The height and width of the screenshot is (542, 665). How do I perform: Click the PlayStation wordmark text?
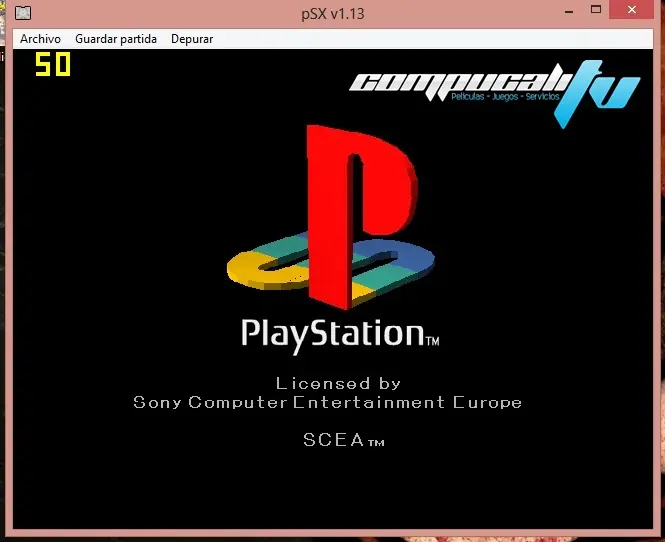tap(340, 336)
